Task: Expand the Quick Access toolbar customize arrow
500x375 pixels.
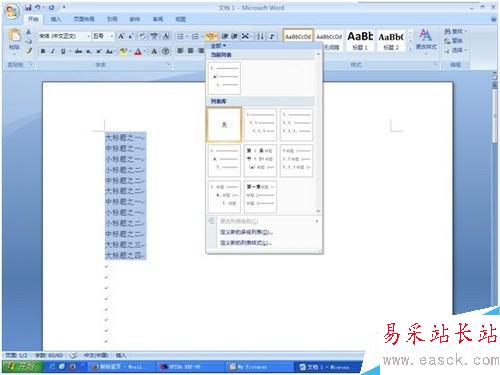Action: pyautogui.click(x=64, y=7)
